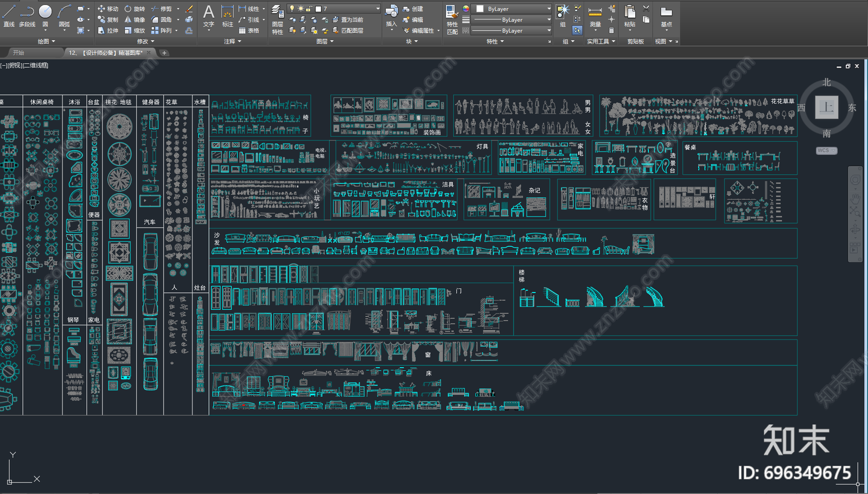Viewport: 868px width, 494px height.
Task: Click the 移动 (Move) tool
Action: [107, 9]
